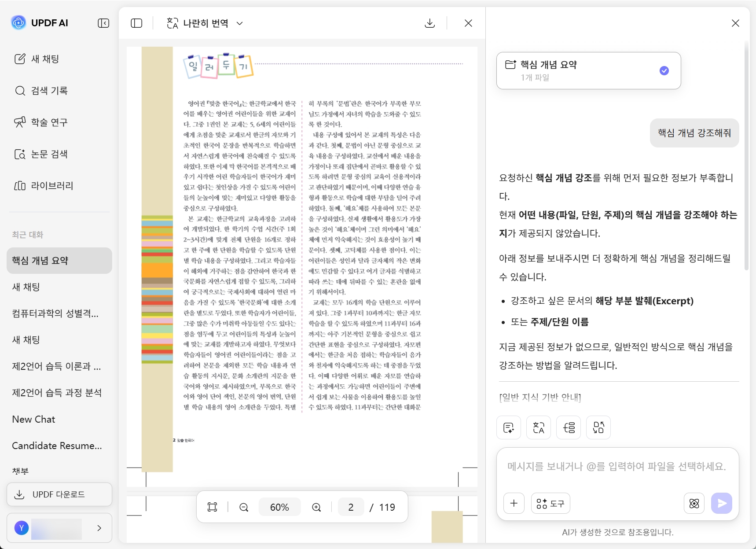Open the user account menu

tap(59, 528)
